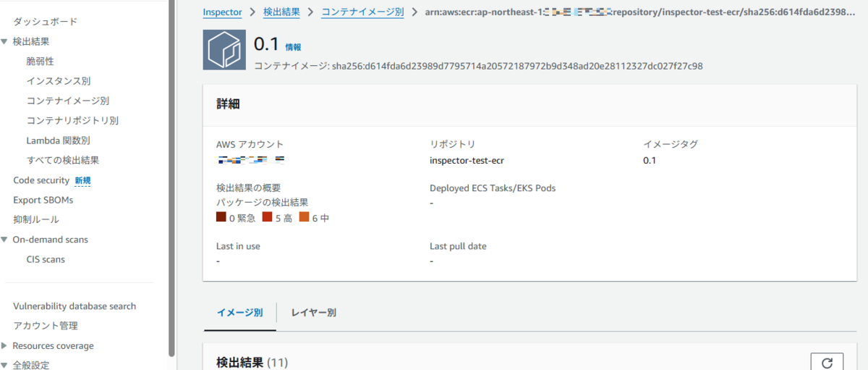Image resolution: width=868 pixels, height=370 pixels.
Task: Click the 情報 info link
Action: tap(294, 47)
